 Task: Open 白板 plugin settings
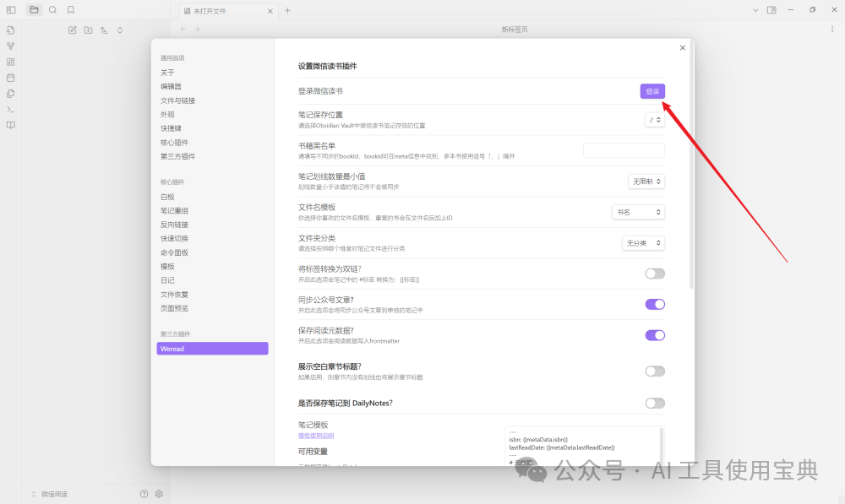pos(167,197)
